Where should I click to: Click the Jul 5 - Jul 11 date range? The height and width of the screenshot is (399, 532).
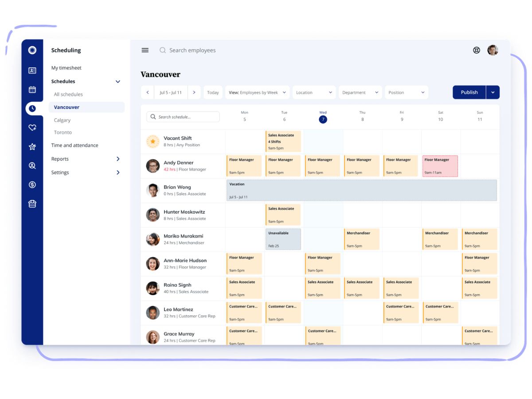[x=171, y=92]
